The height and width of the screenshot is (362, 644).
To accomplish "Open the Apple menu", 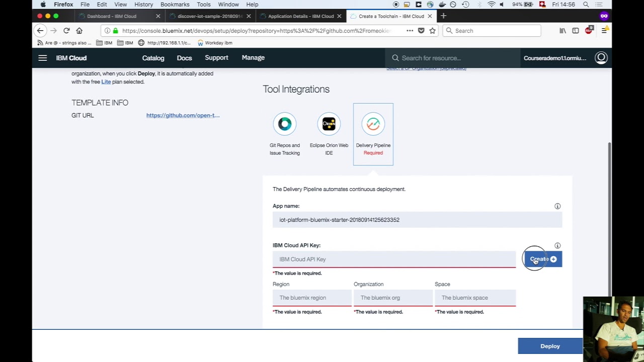I will pos(43,5).
